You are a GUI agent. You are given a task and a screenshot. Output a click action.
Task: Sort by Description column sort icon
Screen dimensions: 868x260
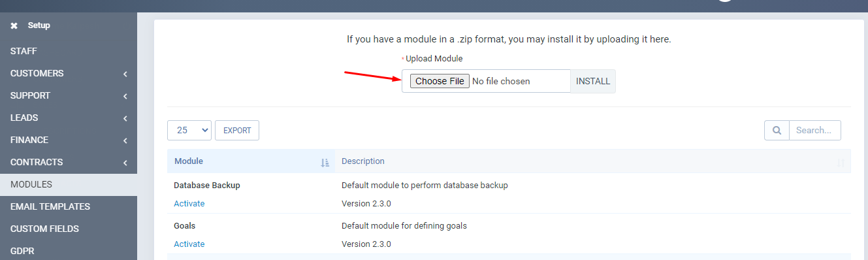click(841, 163)
